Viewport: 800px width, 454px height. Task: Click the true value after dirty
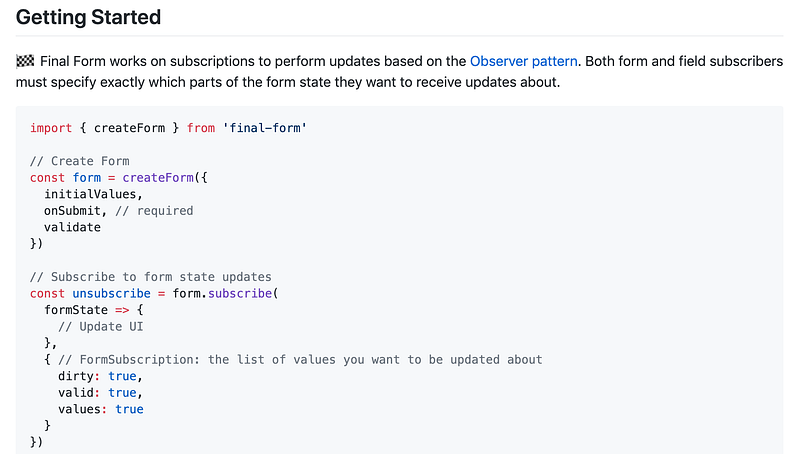pyautogui.click(x=122, y=376)
